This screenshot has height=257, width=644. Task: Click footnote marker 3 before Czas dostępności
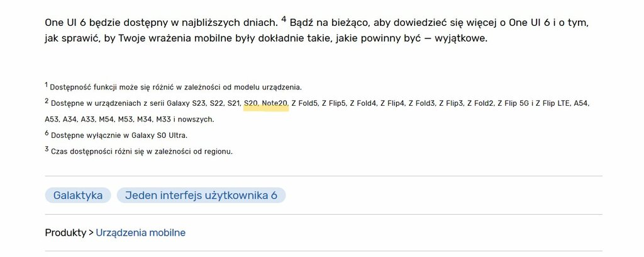point(47,149)
